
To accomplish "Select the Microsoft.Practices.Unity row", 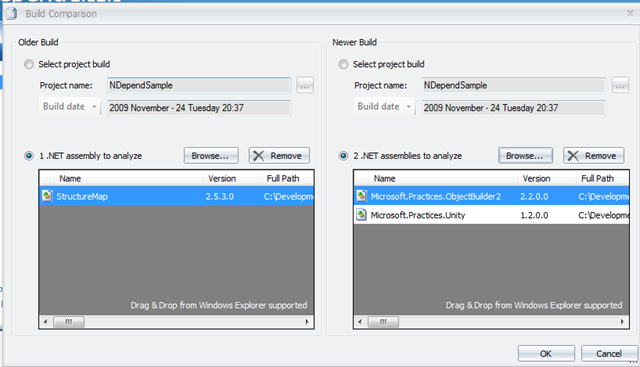I will pos(491,215).
